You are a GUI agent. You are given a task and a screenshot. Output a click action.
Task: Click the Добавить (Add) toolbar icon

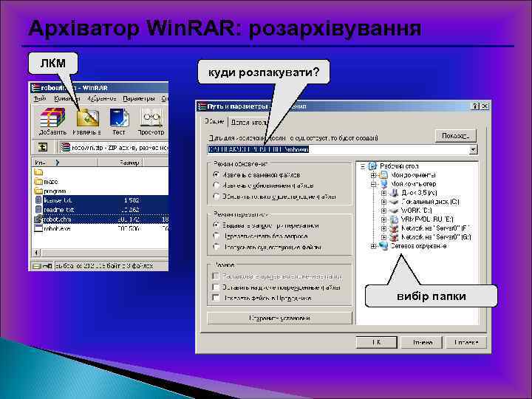click(52, 117)
